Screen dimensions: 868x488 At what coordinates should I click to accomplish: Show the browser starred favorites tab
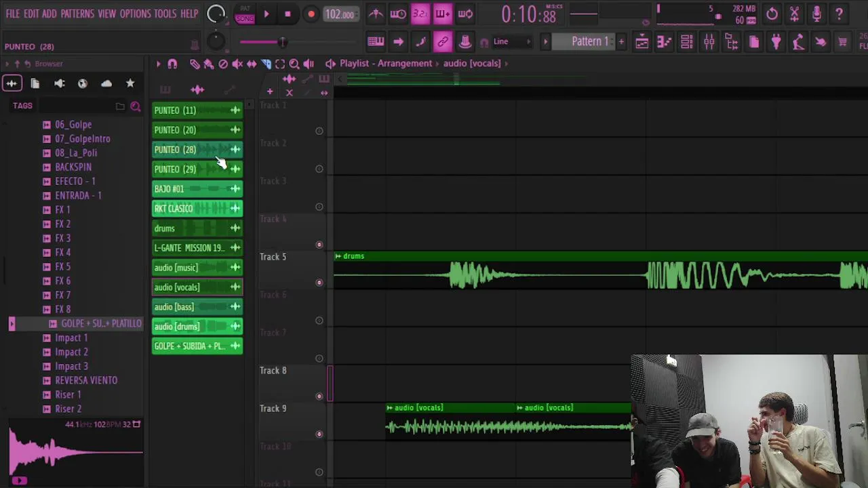[x=130, y=83]
